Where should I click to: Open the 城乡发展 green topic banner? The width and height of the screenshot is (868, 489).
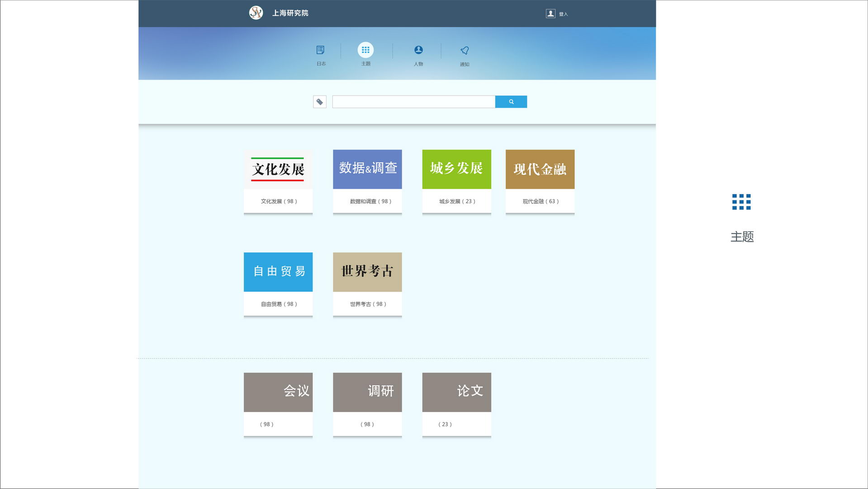[x=456, y=169]
